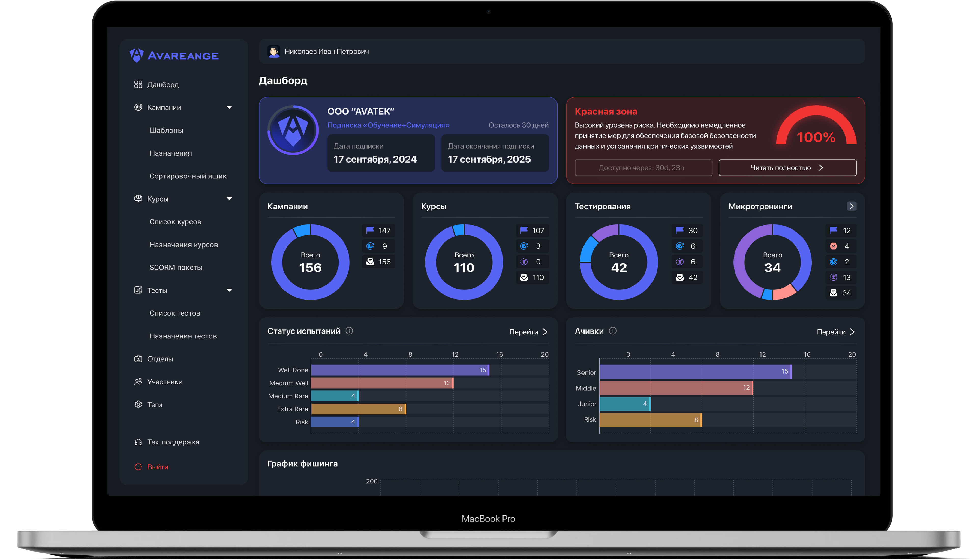Click Выйти to log out
This screenshot has height=560, width=978.
click(157, 467)
